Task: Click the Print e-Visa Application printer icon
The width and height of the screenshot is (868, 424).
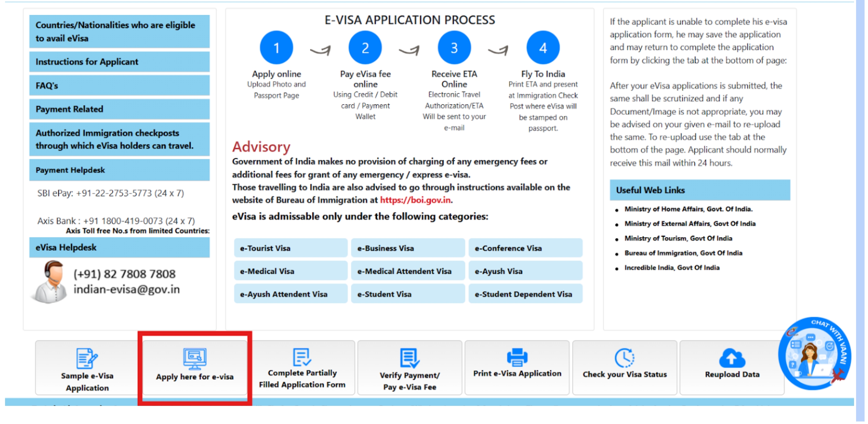Action: [x=517, y=357]
